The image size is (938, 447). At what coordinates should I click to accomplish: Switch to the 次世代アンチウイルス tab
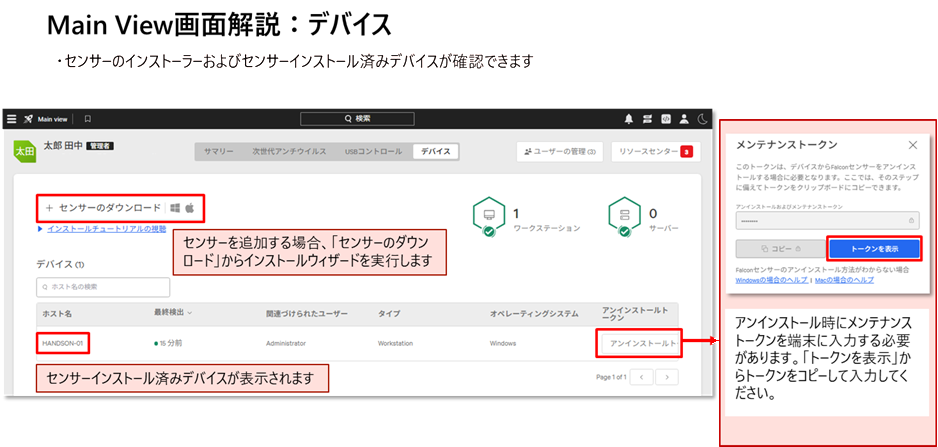[x=289, y=151]
